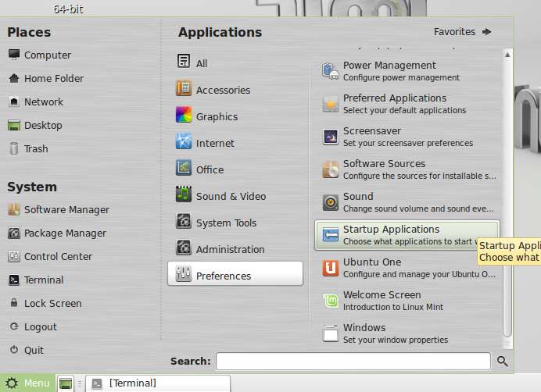
Task: Click 'Configure power management' description
Action: 401,77
